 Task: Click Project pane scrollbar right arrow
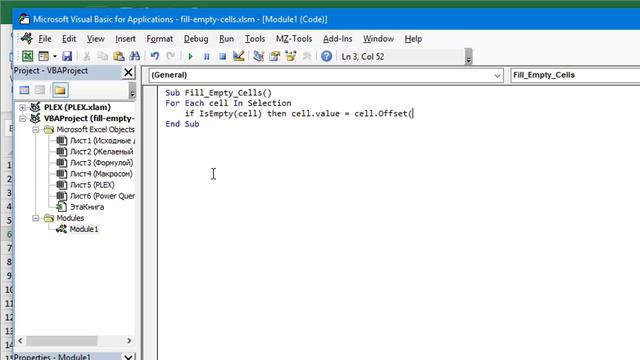point(129,340)
